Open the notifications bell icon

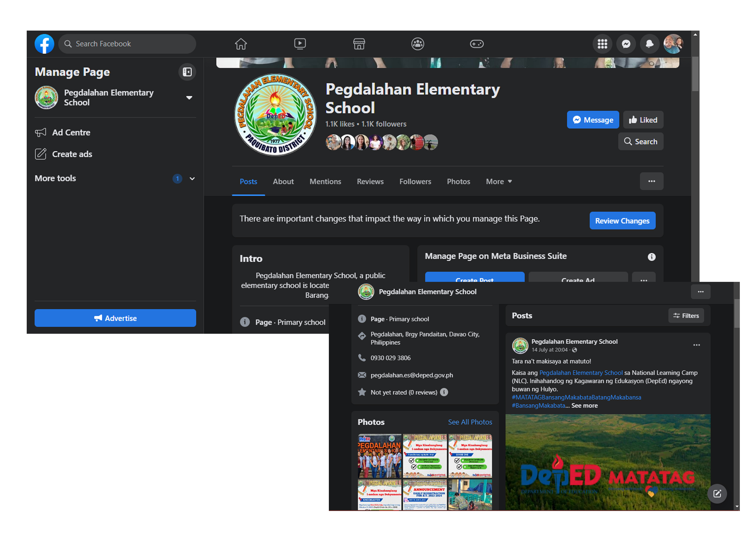click(649, 44)
